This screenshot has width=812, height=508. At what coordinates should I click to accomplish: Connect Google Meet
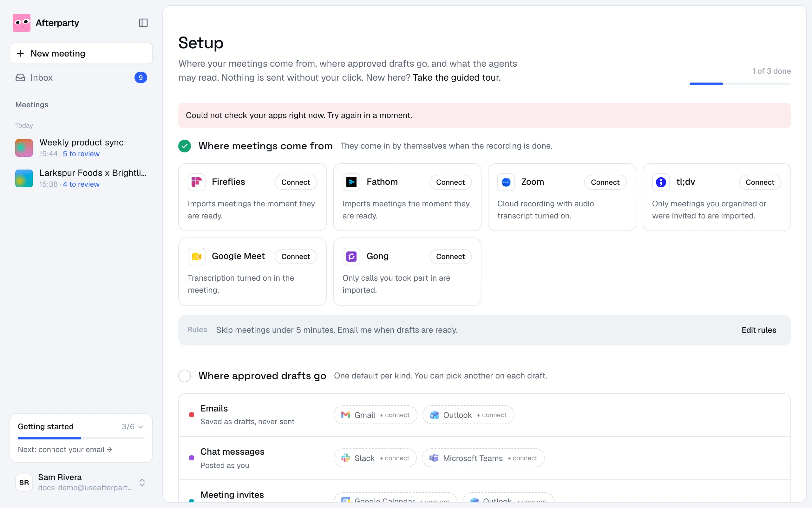pyautogui.click(x=296, y=256)
